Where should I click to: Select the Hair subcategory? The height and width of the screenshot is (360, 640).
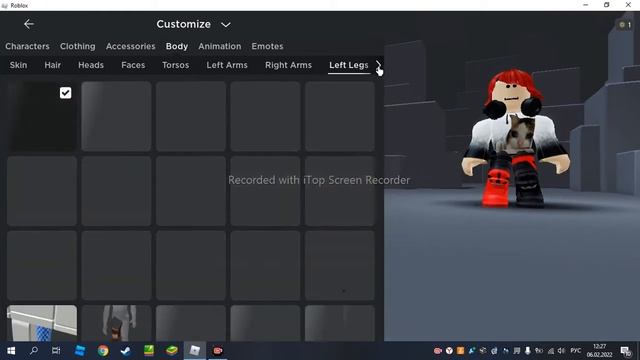[53, 65]
